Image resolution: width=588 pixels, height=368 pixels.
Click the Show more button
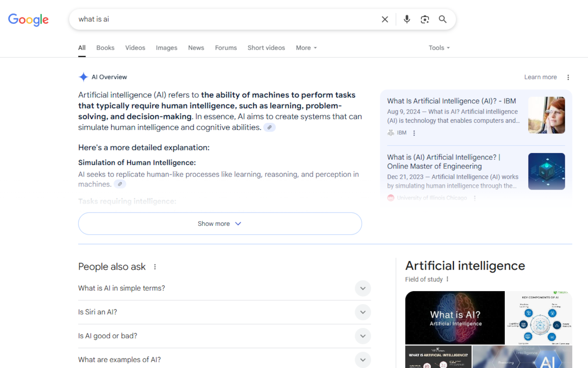[220, 223]
